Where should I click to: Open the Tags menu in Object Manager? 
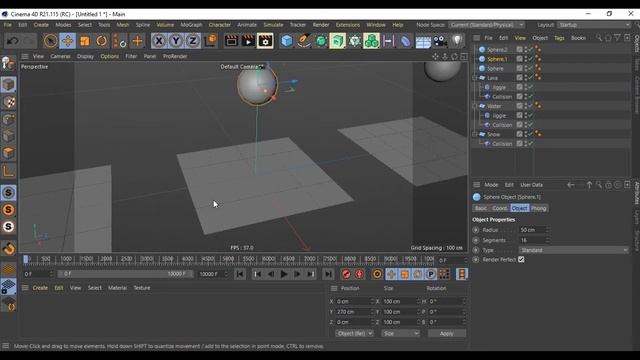point(559,38)
